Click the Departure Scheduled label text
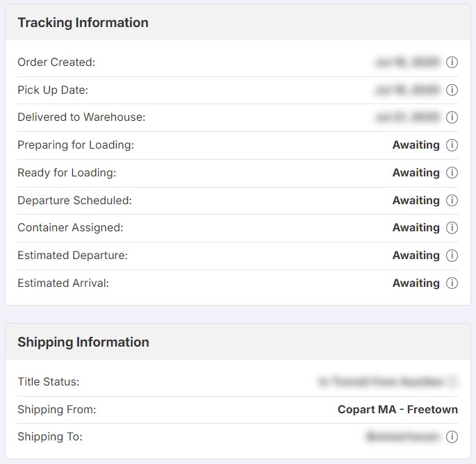Image resolution: width=476 pixels, height=464 pixels. pyautogui.click(x=74, y=201)
